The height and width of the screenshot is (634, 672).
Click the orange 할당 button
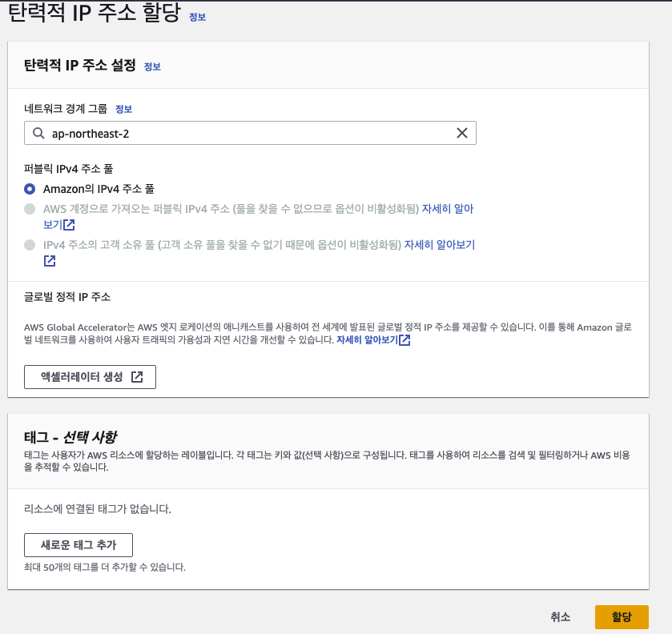pyautogui.click(x=622, y=617)
